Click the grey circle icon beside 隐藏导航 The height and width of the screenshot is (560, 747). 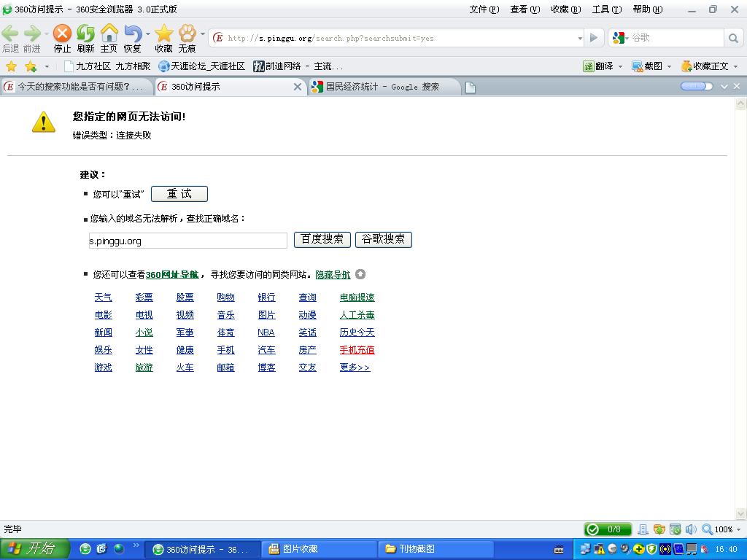coord(360,274)
